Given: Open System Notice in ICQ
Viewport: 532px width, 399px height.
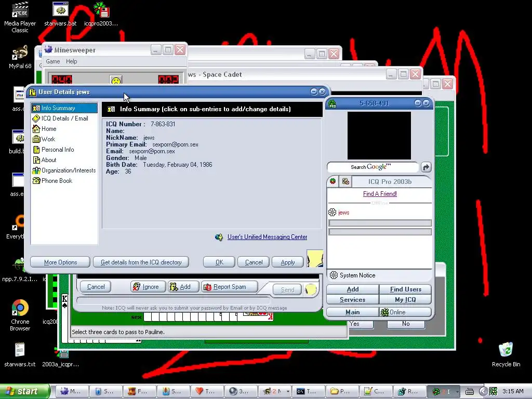Looking at the screenshot, I should tap(353, 275).
